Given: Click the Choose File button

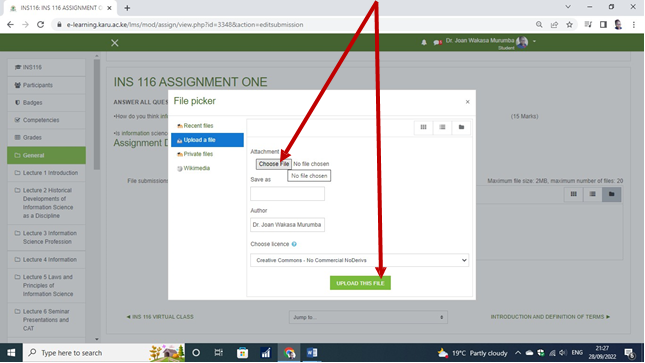Looking at the screenshot, I should (x=274, y=164).
